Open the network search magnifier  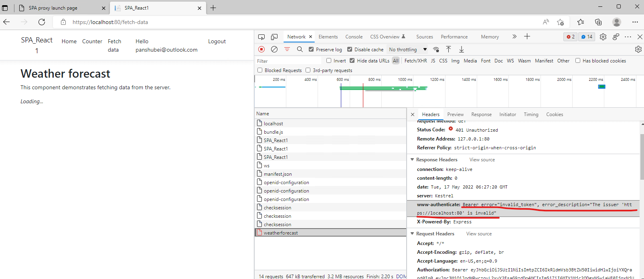click(x=300, y=49)
